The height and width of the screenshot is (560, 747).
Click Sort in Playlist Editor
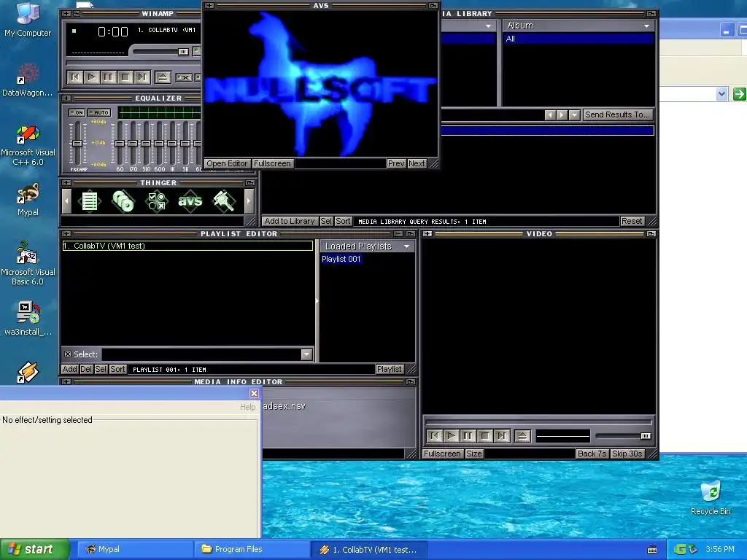tap(117, 369)
